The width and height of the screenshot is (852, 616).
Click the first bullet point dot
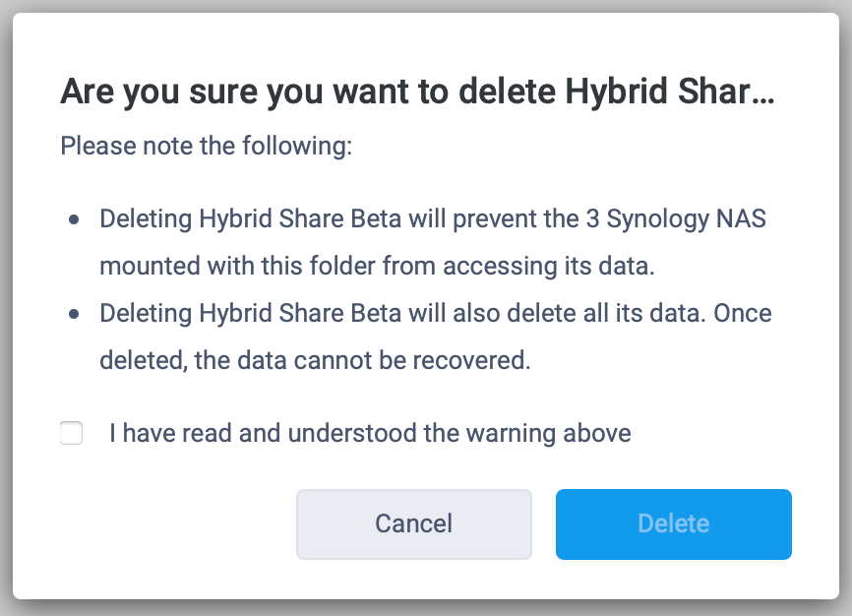[74, 220]
